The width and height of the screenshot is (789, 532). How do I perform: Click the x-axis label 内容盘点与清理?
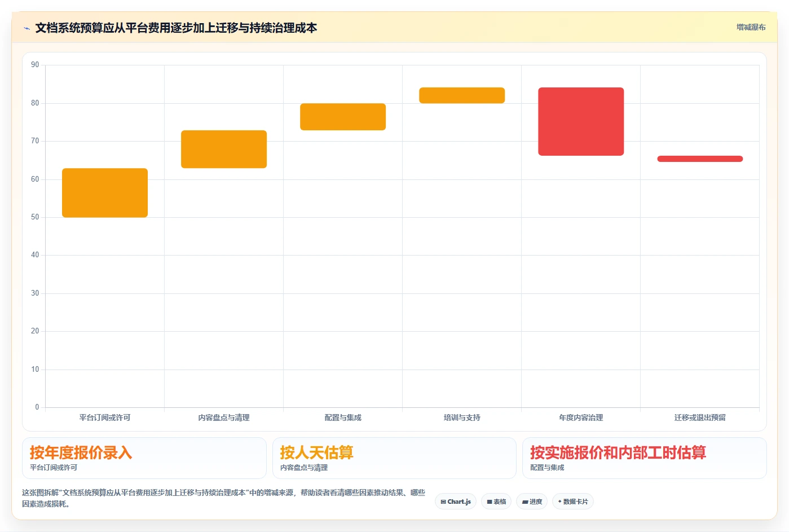224,417
